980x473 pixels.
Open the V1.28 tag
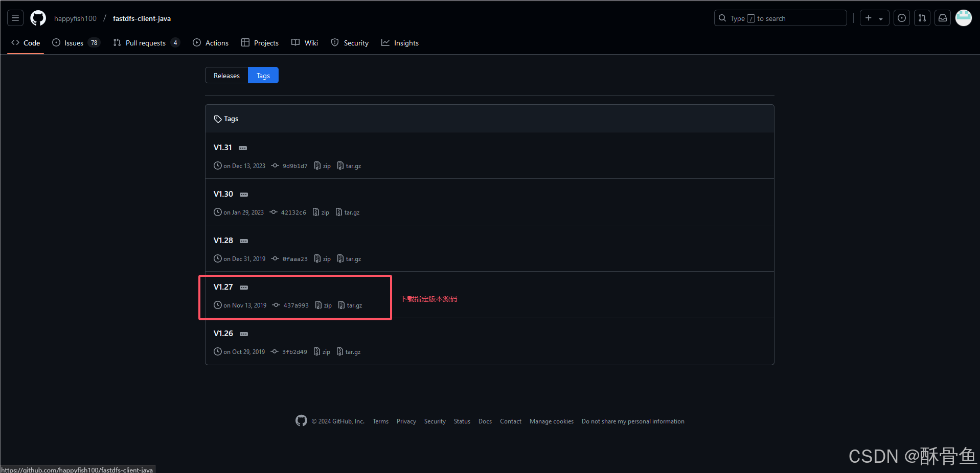point(223,241)
